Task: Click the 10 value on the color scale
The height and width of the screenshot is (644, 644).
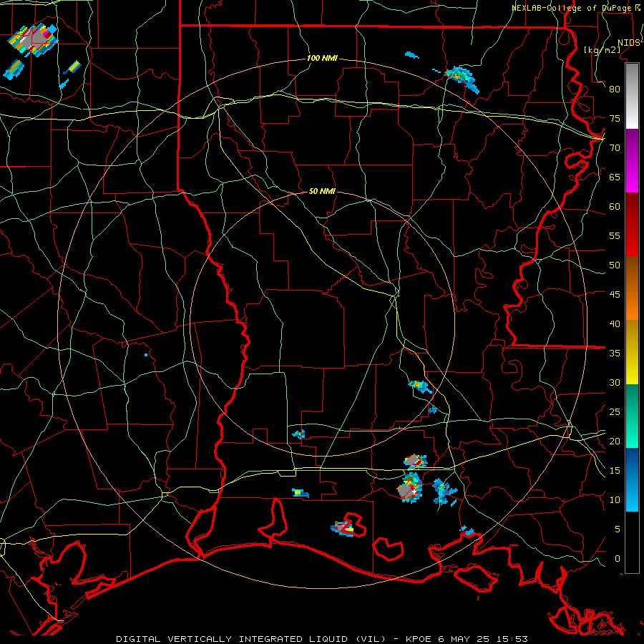Action: tap(615, 500)
